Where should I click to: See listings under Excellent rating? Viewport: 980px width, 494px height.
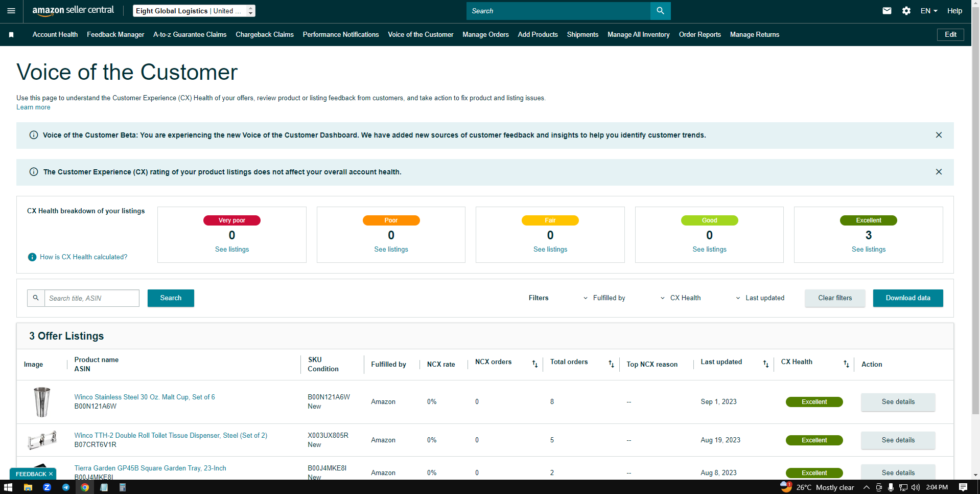coord(869,250)
